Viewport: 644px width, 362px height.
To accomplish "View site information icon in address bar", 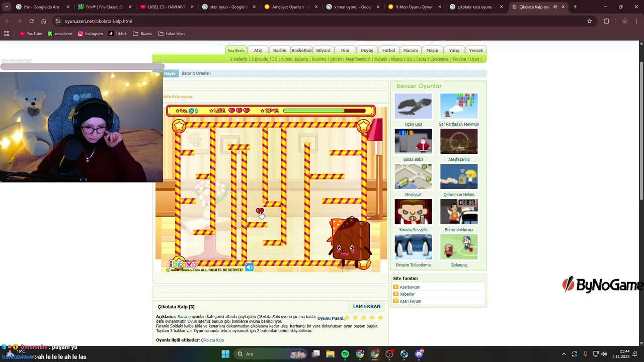I will click(58, 21).
